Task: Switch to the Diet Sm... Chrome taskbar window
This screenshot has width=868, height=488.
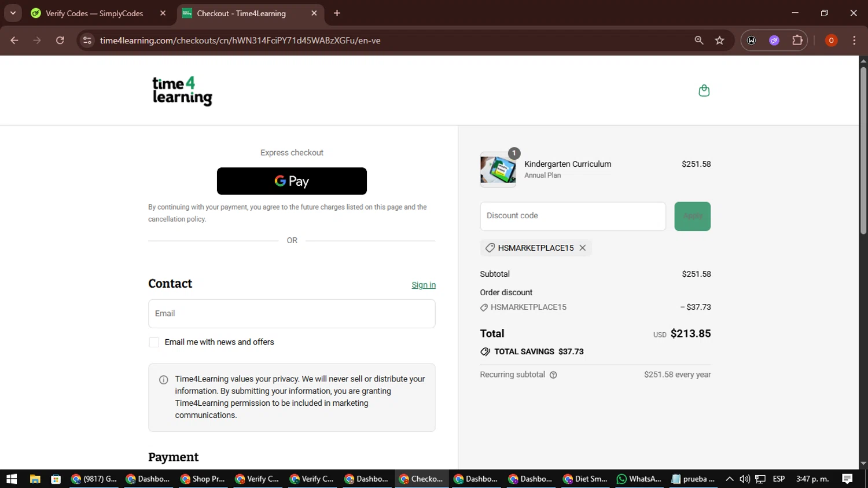Action: coord(585,479)
